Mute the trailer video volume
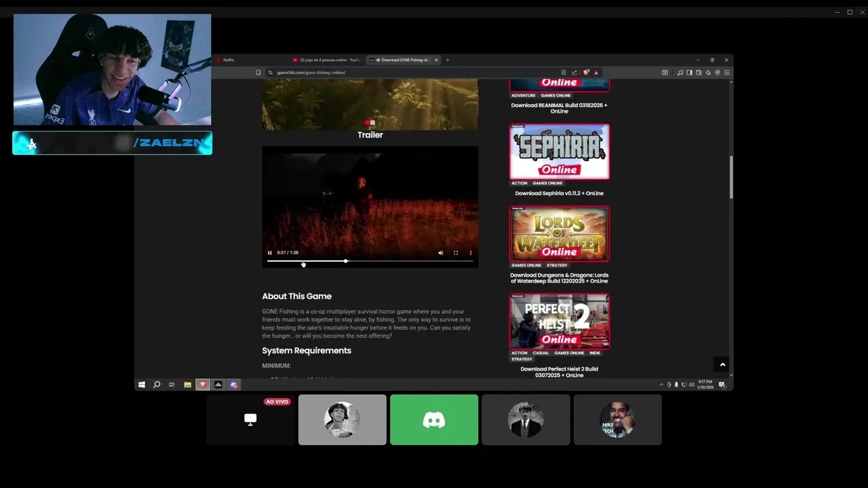This screenshot has height=488, width=868. [x=441, y=253]
